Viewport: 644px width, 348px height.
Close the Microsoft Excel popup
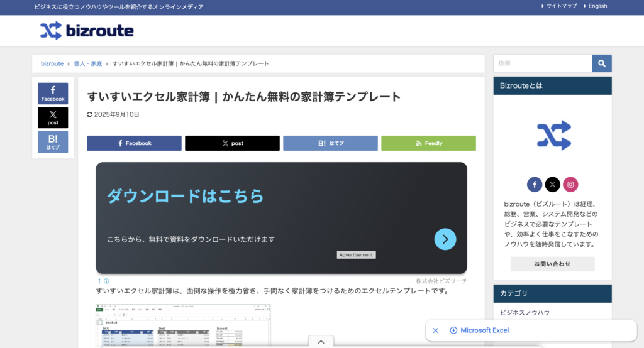click(436, 330)
